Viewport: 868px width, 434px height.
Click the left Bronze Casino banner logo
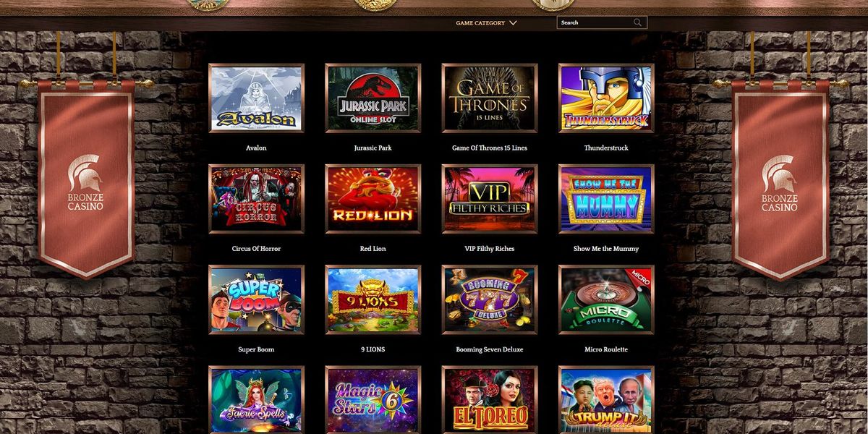tap(86, 182)
